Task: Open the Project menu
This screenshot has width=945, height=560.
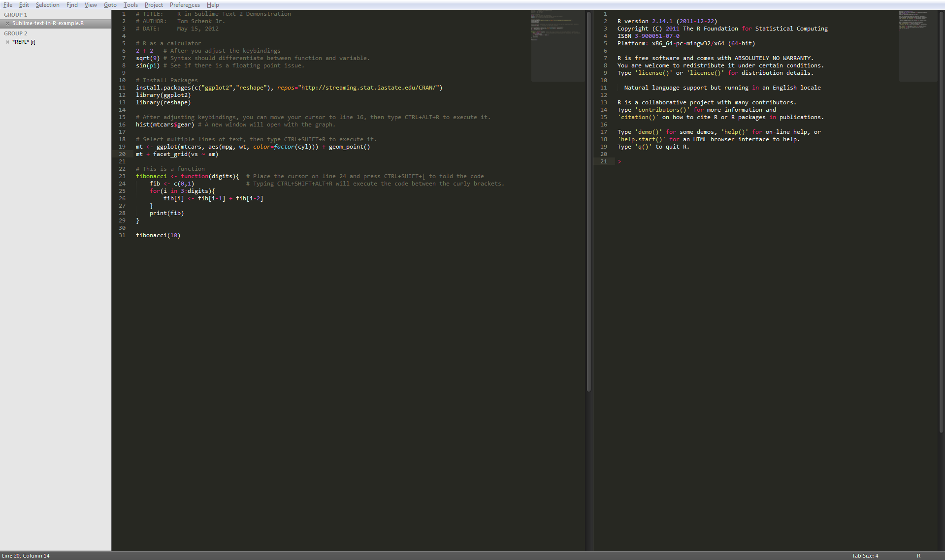Action: point(154,5)
